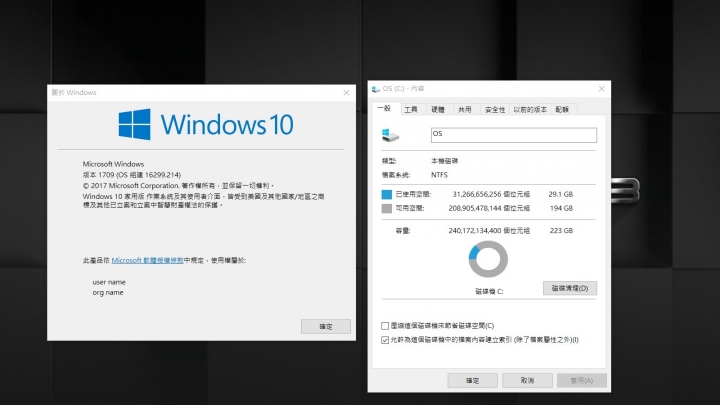720x405 pixels.
Task: Click the org name text
Action: click(108, 292)
